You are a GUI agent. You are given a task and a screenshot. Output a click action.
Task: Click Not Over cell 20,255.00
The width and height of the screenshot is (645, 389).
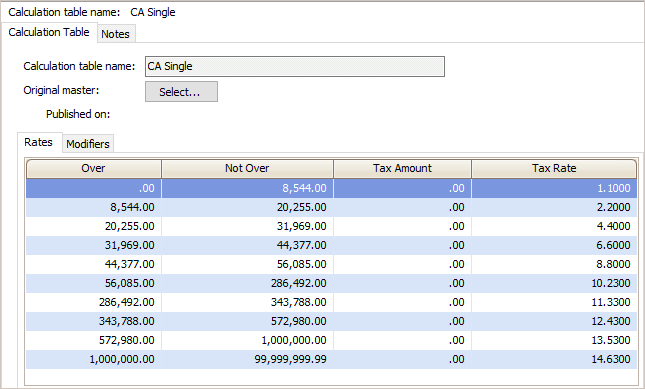[x=247, y=207]
